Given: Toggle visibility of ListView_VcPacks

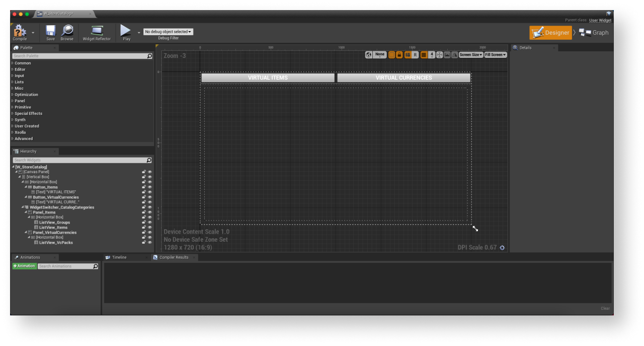Looking at the screenshot, I should coord(149,242).
